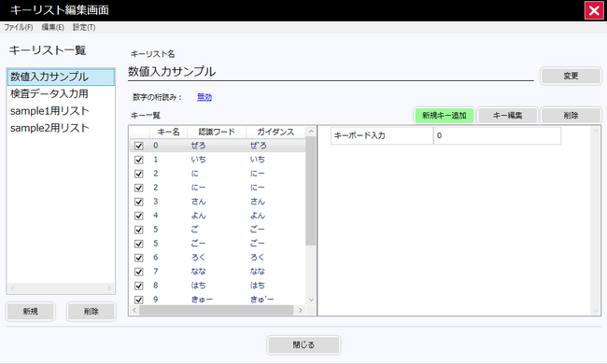Click the 閉じる button

tap(303, 344)
